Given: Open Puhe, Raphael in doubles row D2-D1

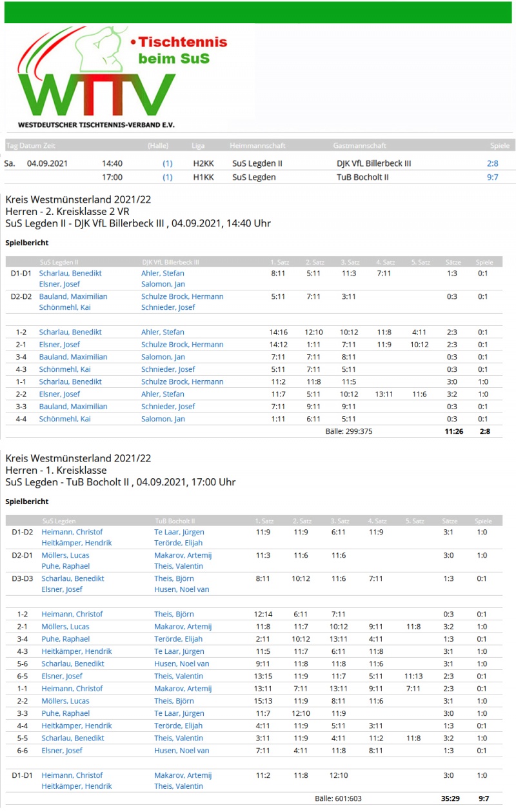Looking at the screenshot, I should pyautogui.click(x=65, y=566).
